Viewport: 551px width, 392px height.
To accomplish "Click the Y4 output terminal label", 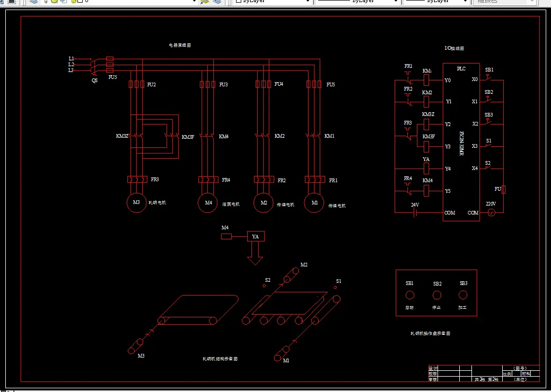I will (x=448, y=169).
